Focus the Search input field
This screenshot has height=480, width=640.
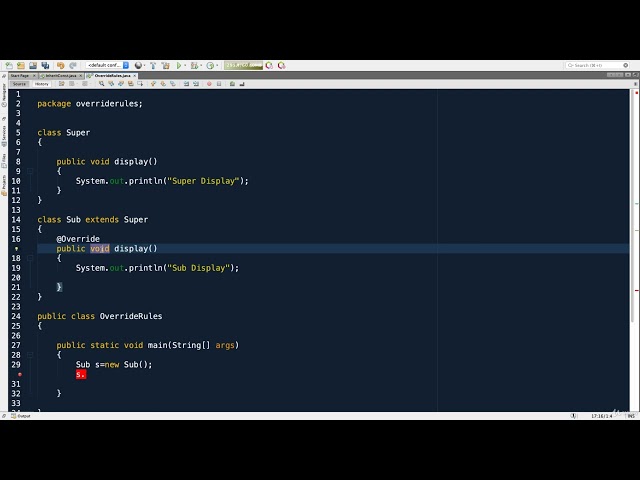(x=597, y=65)
